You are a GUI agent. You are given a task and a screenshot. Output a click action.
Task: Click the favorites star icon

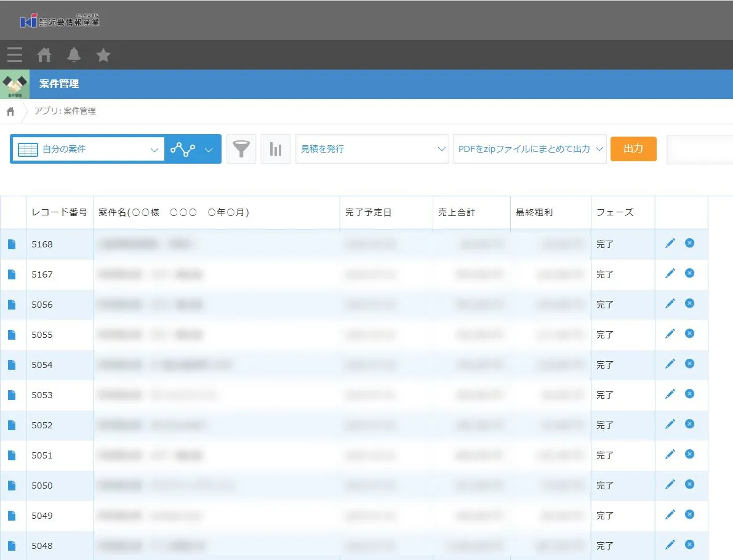[x=103, y=55]
